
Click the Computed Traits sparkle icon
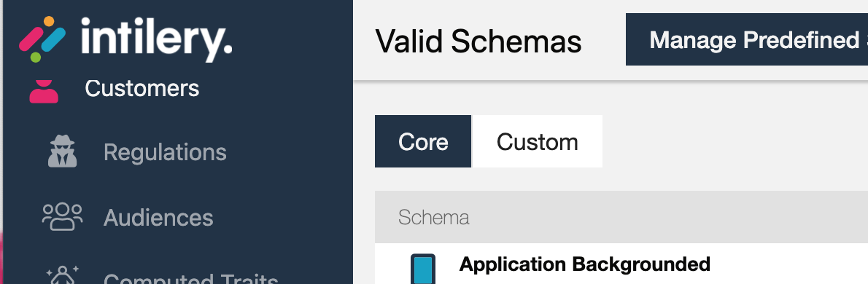click(x=62, y=275)
